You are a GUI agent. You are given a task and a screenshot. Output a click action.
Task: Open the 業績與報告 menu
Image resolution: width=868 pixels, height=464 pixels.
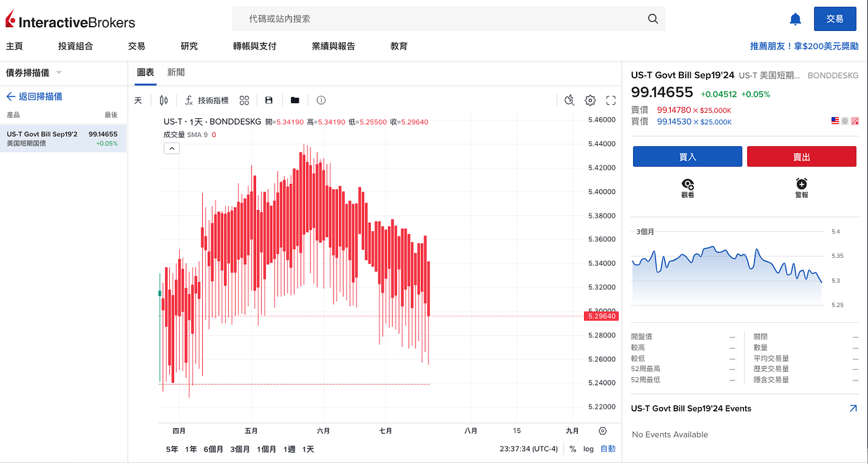[334, 46]
